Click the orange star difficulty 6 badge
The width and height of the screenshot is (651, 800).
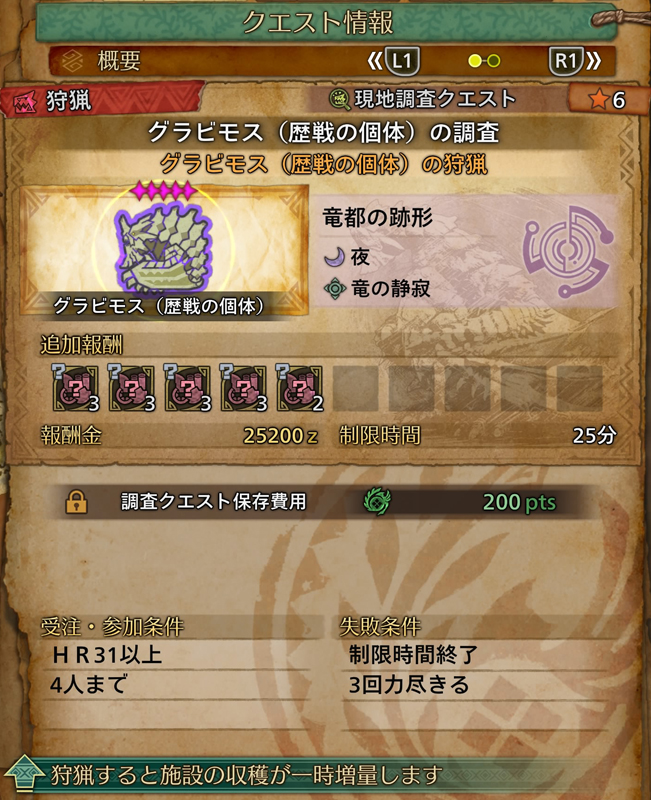tap(605, 99)
